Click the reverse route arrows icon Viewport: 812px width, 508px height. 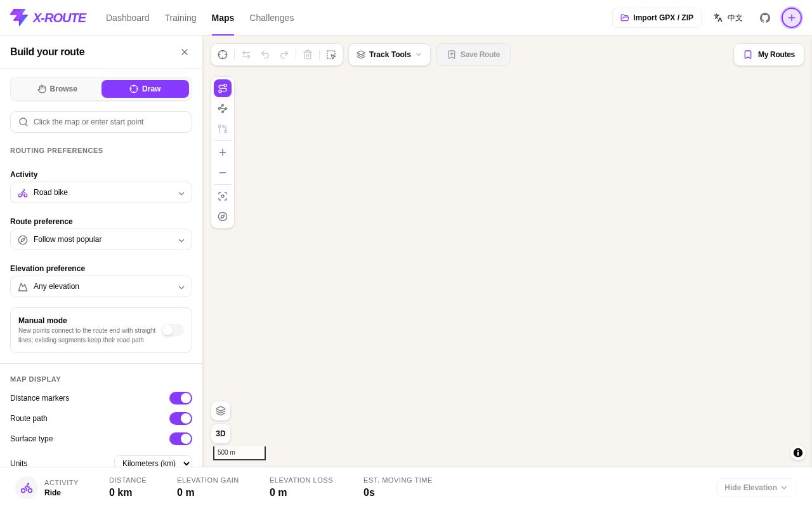(x=246, y=55)
